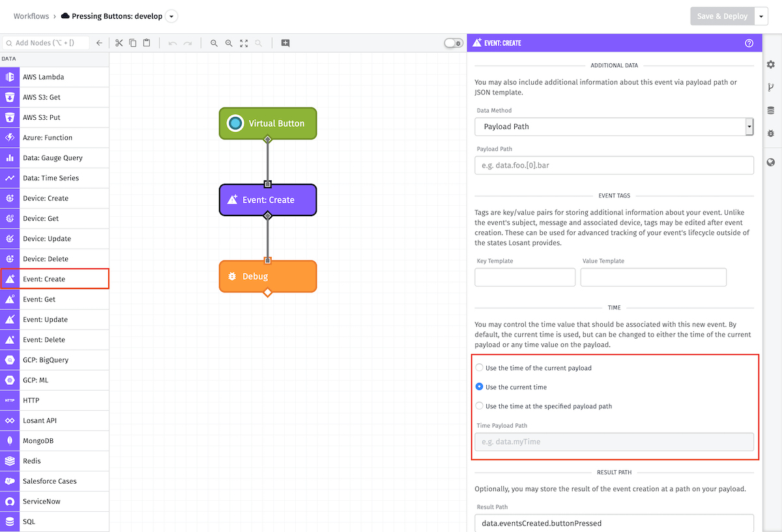
Task: Select the Debug node on canvas
Action: pos(268,276)
